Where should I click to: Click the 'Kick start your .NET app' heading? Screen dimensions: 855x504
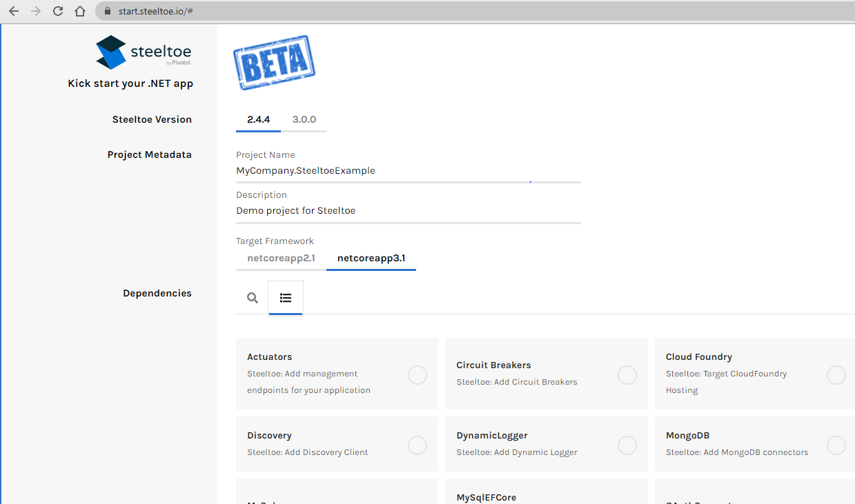(x=130, y=83)
